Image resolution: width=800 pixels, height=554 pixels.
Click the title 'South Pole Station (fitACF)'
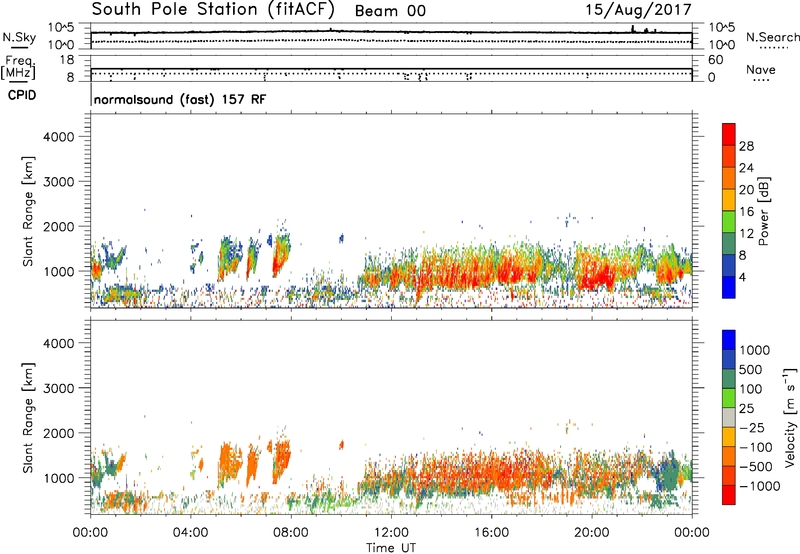(213, 10)
